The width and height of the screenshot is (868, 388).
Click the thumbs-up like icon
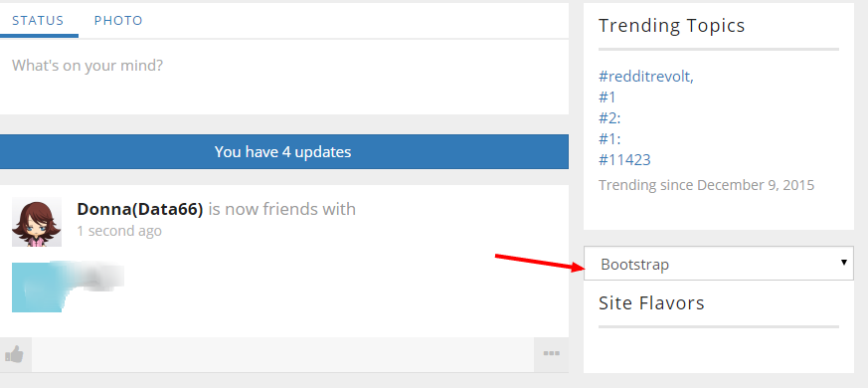(x=15, y=354)
